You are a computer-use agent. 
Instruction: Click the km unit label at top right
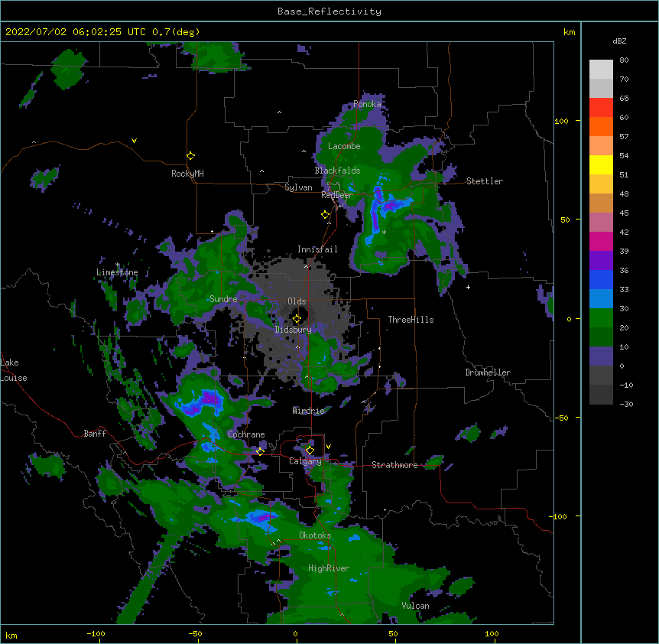click(569, 32)
